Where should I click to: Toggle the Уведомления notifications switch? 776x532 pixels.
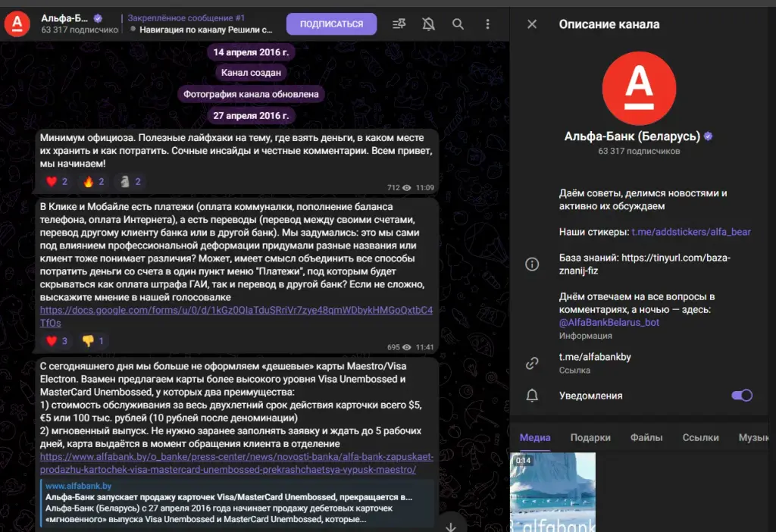coord(742,396)
